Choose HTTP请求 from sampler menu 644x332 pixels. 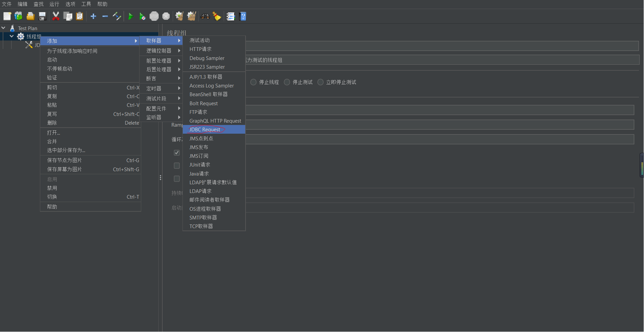coord(214,49)
